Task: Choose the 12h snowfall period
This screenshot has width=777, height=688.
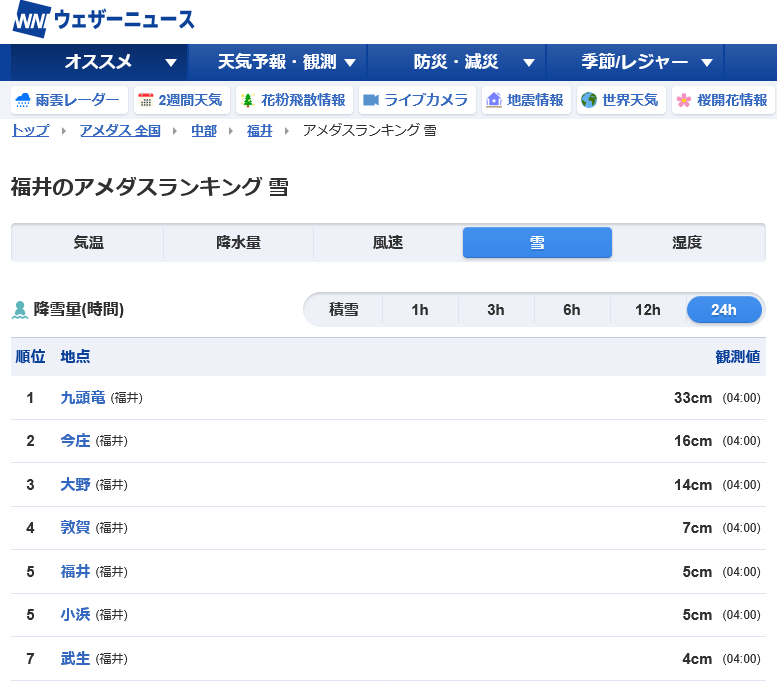Action: click(x=648, y=310)
